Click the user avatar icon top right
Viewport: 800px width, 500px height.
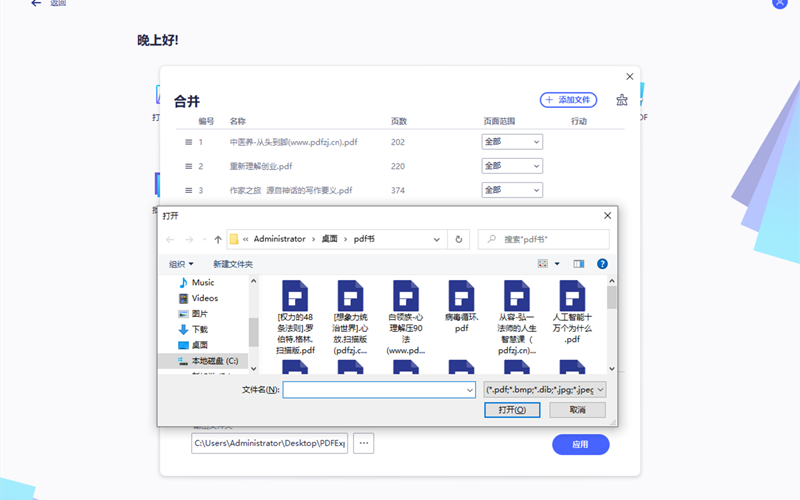click(780, 3)
